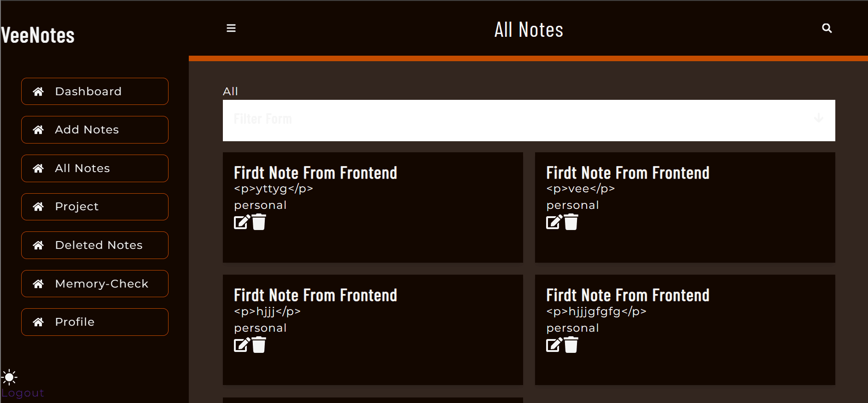Delete the note containing vee

(x=571, y=222)
